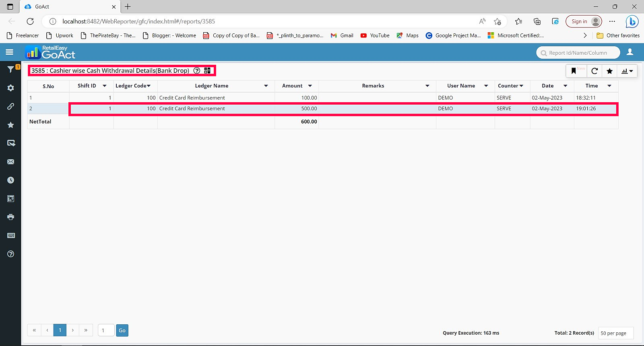Click the bookmark icon in report toolbar
This screenshot has height=346, width=644.
coord(574,71)
